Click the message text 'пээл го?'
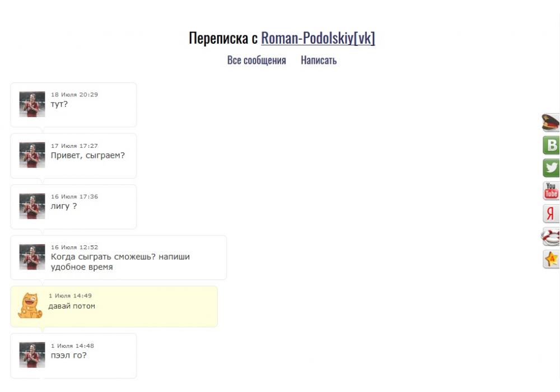Screen dimensions: 560x392 [x=68, y=355]
